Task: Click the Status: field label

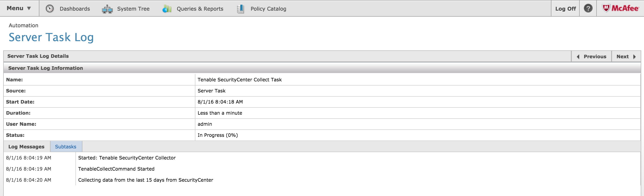Action: point(15,135)
